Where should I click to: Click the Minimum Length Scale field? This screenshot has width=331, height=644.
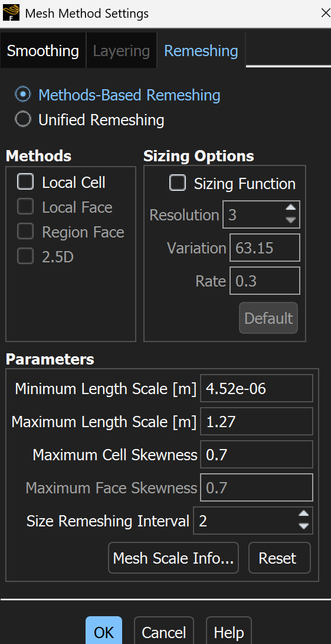(256, 388)
